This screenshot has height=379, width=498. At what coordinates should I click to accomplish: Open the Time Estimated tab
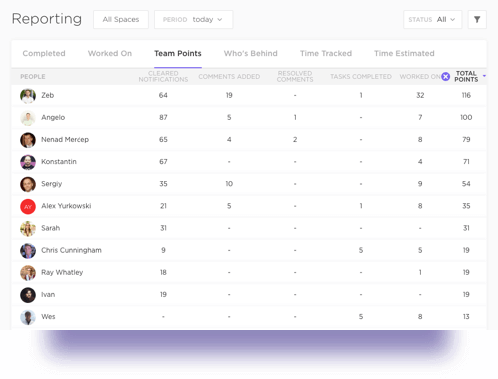point(404,53)
